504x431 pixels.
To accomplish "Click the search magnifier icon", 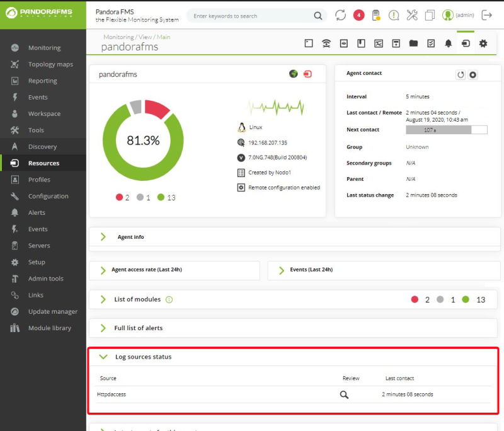I will 318,16.
